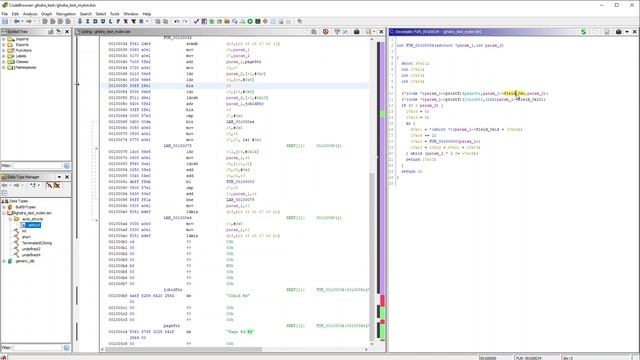Save the program with the disk icon
Screen dimensions: 640x360
(x=5, y=21)
